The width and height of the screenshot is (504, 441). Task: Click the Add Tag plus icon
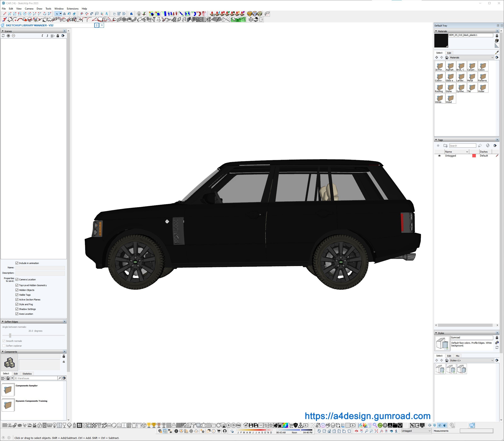point(438,146)
